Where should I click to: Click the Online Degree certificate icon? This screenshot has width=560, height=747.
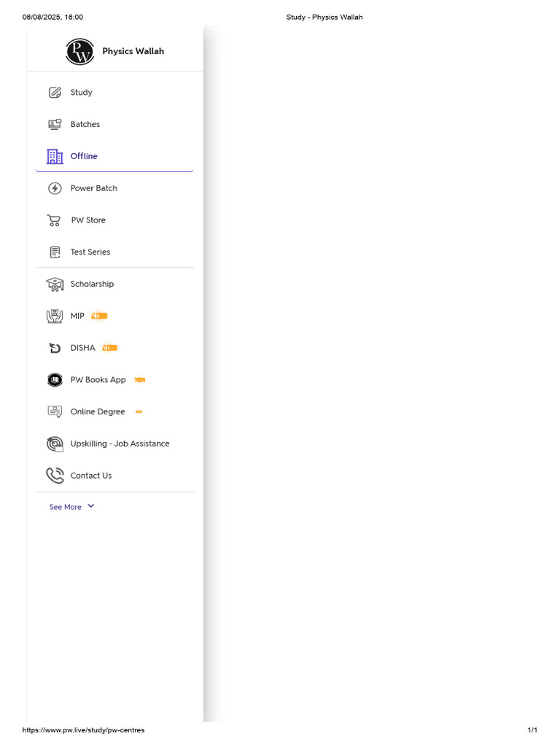coord(55,411)
